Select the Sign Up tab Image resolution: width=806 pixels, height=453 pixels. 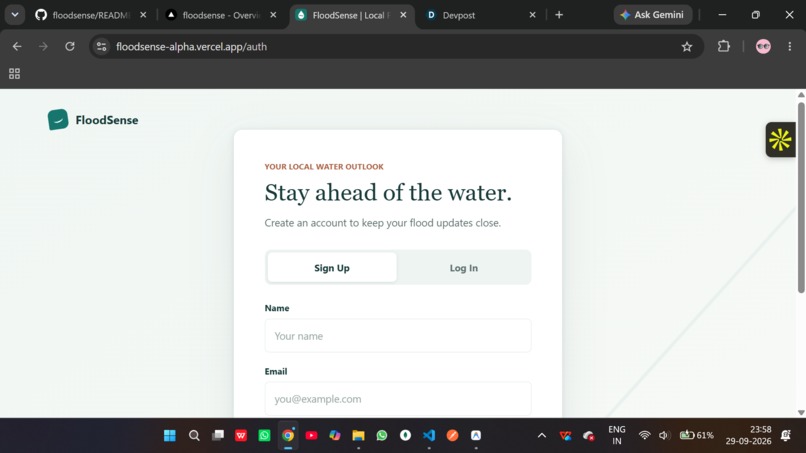pyautogui.click(x=332, y=267)
